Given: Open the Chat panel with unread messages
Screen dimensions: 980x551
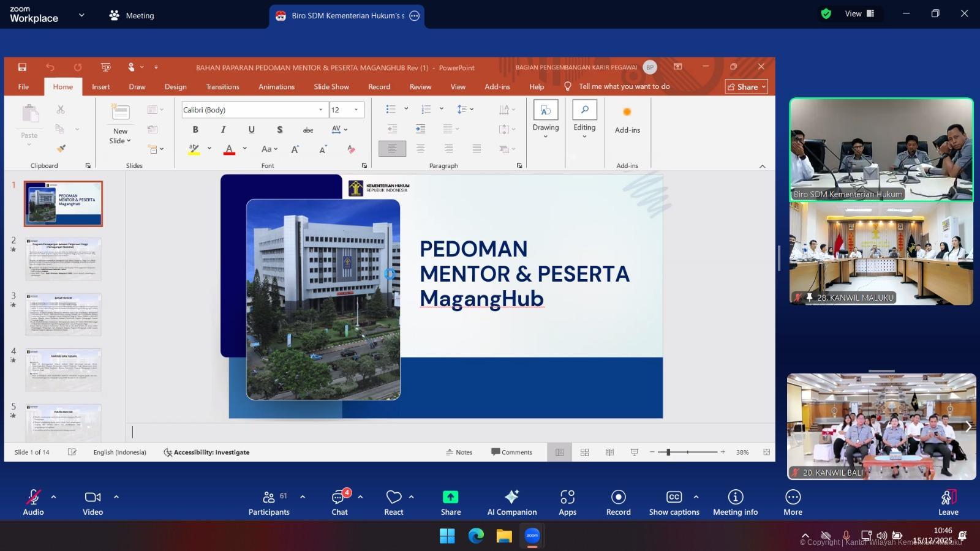Looking at the screenshot, I should (x=340, y=502).
